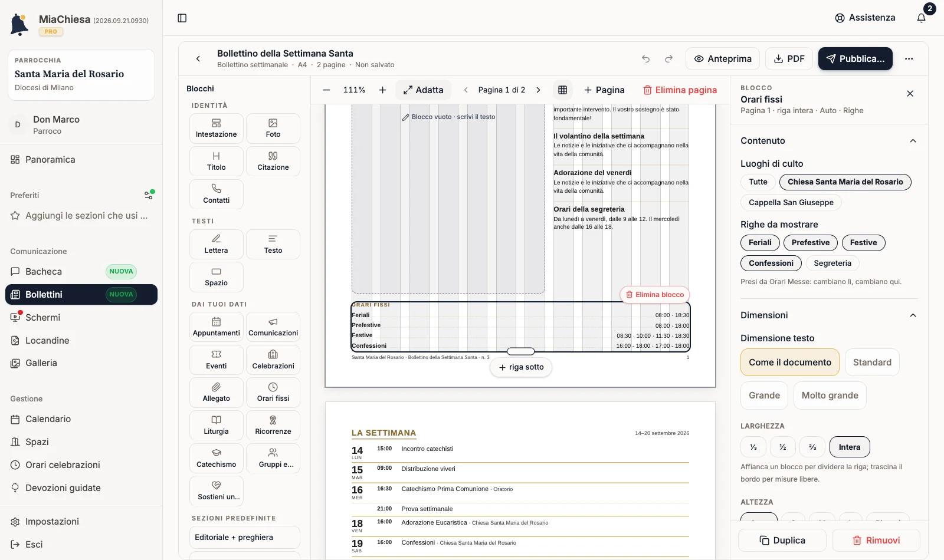Select Grande text size
The width and height of the screenshot is (944, 560).
point(765,396)
